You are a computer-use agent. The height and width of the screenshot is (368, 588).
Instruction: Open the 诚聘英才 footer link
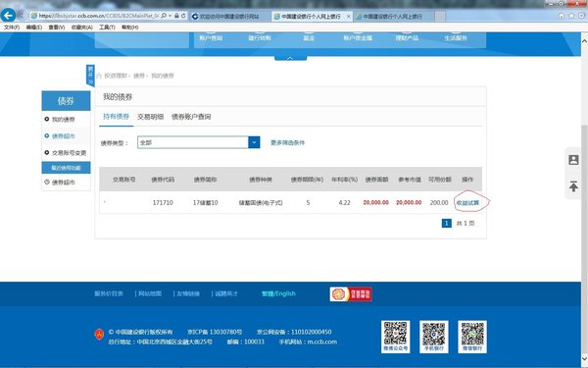tap(226, 293)
